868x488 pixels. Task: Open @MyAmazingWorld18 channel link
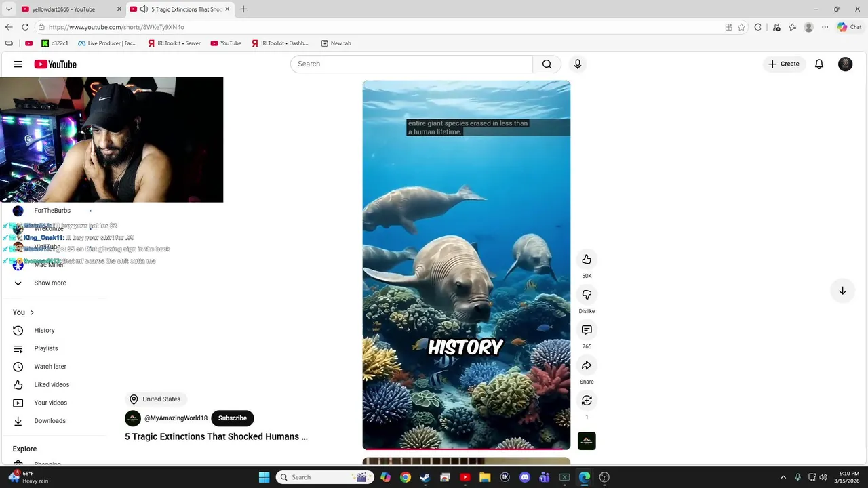point(176,418)
